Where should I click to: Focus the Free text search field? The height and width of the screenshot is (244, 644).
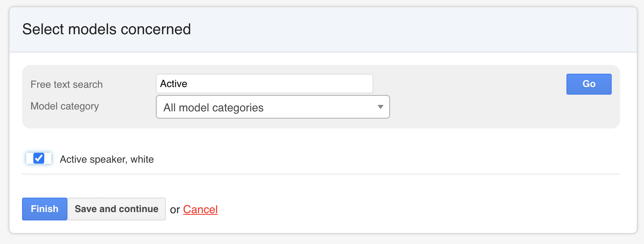click(264, 84)
